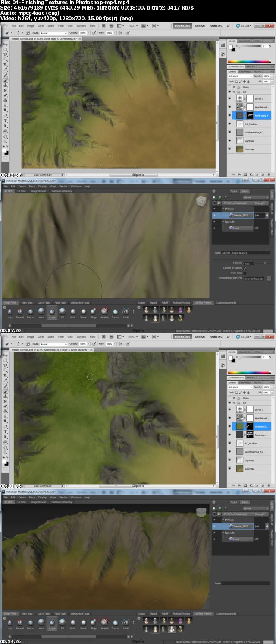Select Type tool in 00:03:37 Photoshop frame
Screen dimensions: 276x644
click(x=6, y=121)
